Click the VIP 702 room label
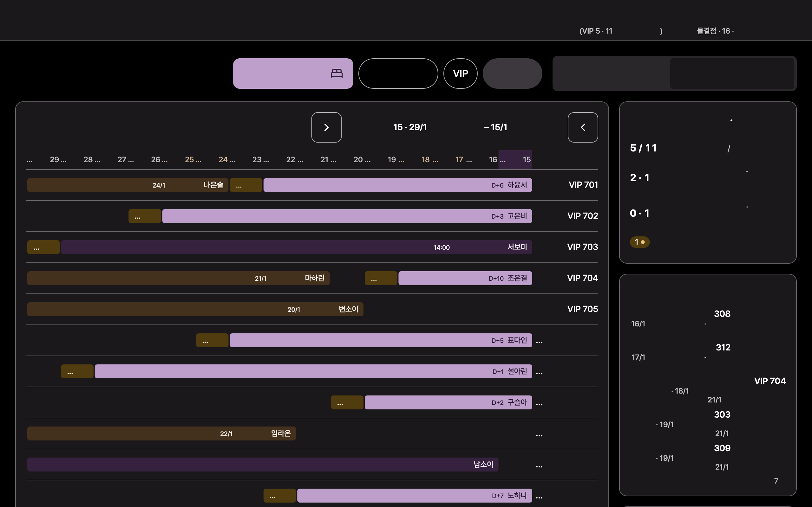Screen dimensions: 812x507 582,216
